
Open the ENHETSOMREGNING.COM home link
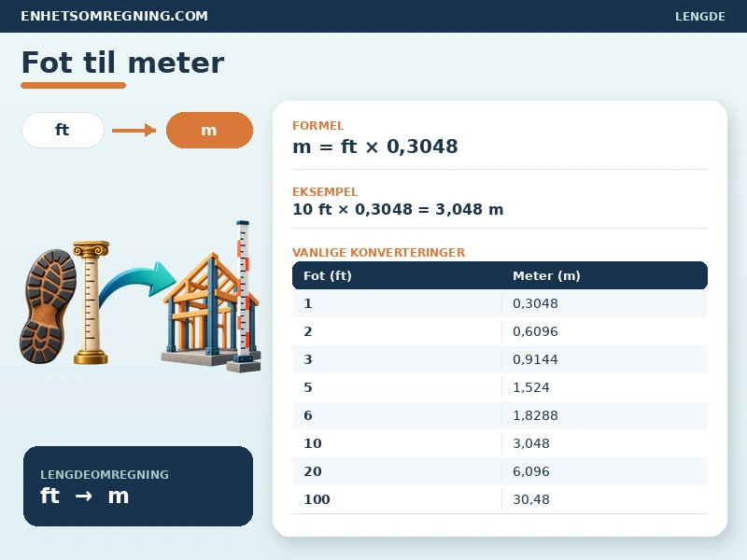114,16
